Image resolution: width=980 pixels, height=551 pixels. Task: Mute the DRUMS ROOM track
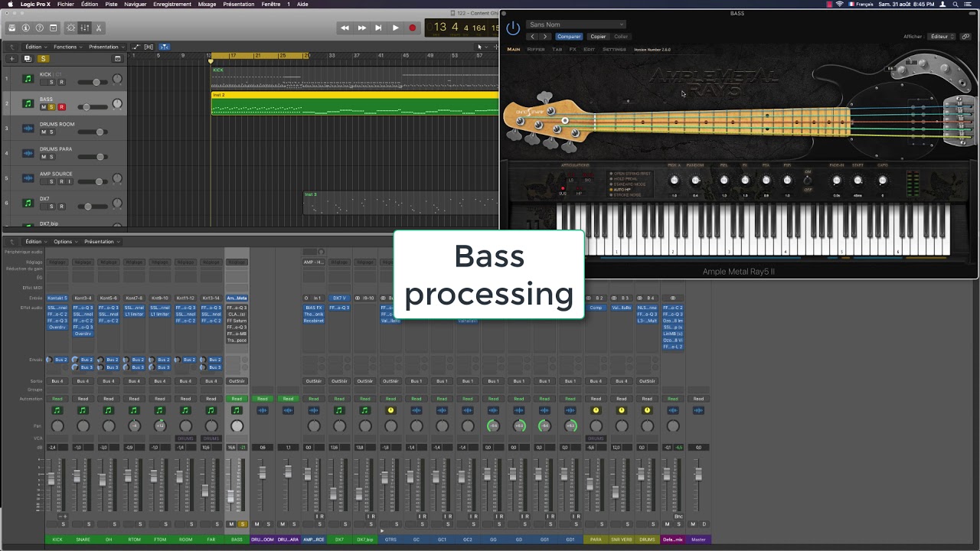(44, 132)
